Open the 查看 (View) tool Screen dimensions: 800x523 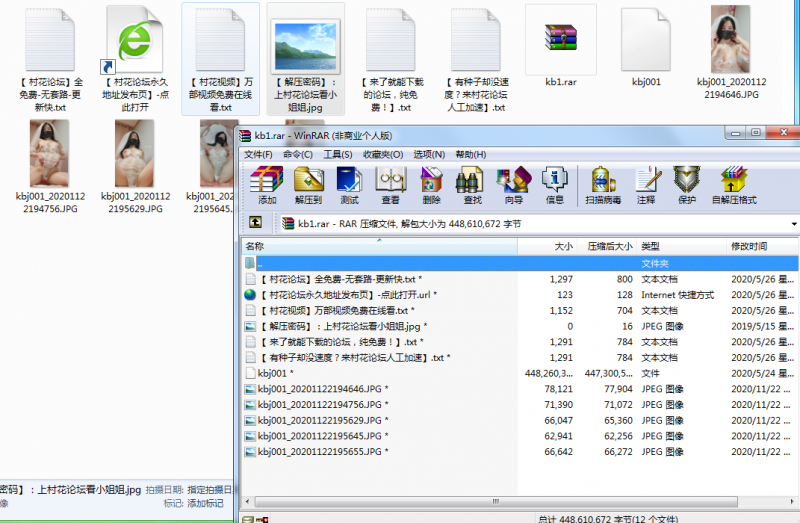(389, 186)
